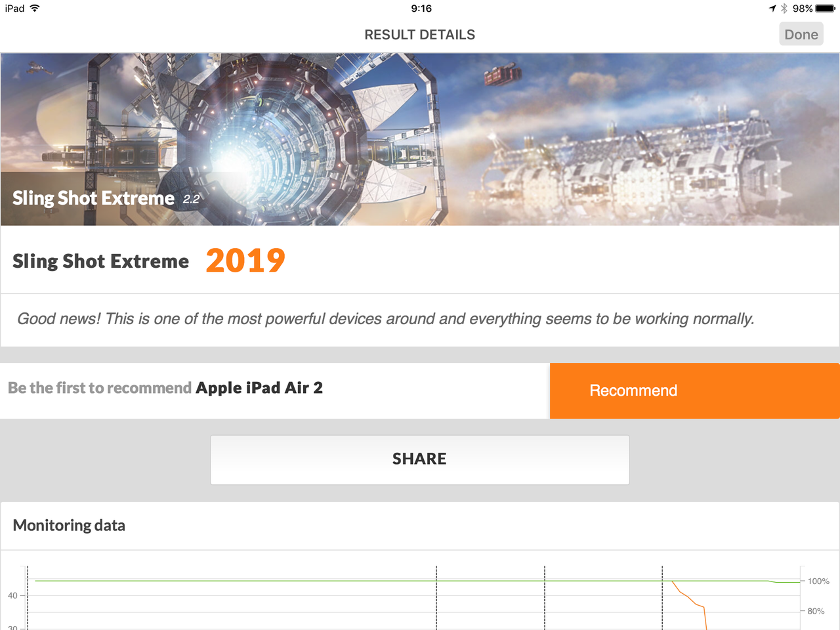
Task: Click the clock showing 9:16
Action: [420, 9]
